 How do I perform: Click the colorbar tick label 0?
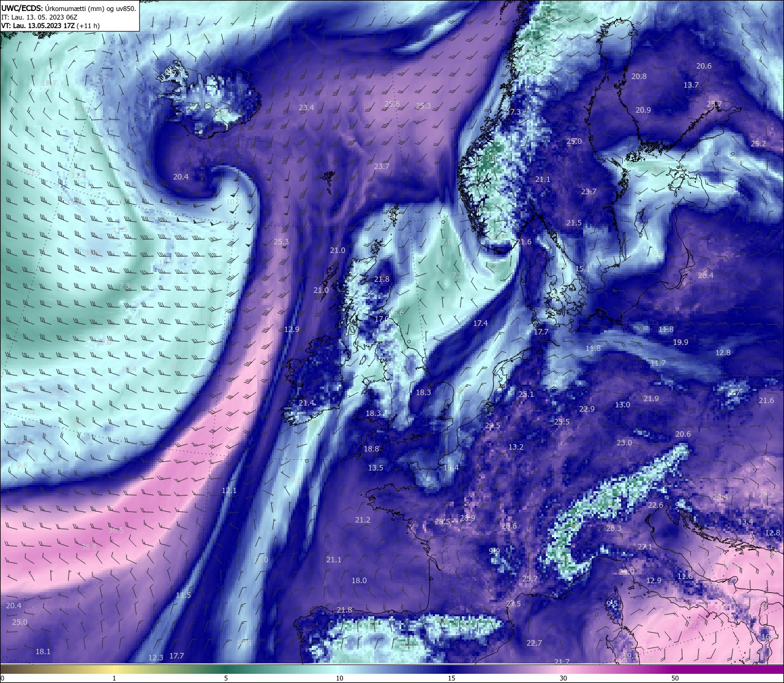point(2,678)
